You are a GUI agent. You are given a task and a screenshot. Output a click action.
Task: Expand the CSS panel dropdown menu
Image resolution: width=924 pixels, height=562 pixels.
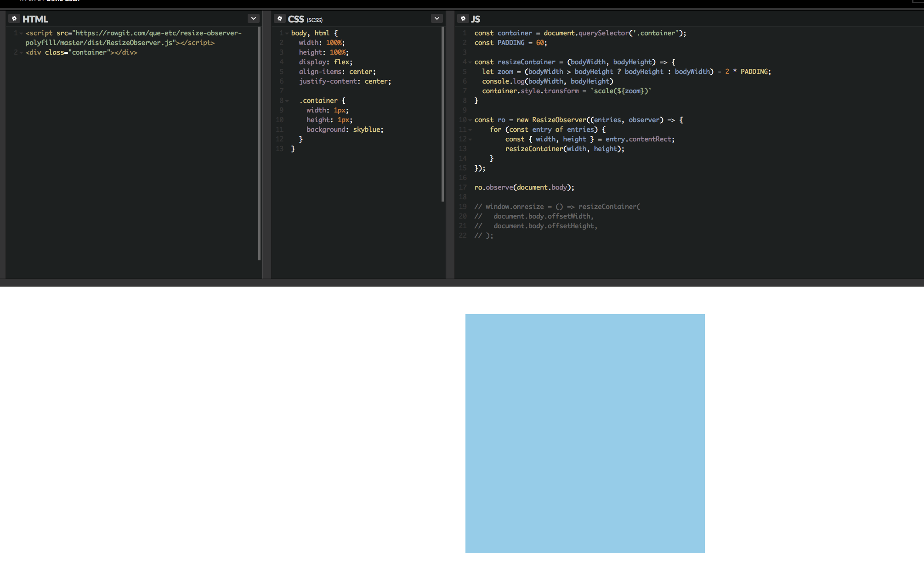436,18
